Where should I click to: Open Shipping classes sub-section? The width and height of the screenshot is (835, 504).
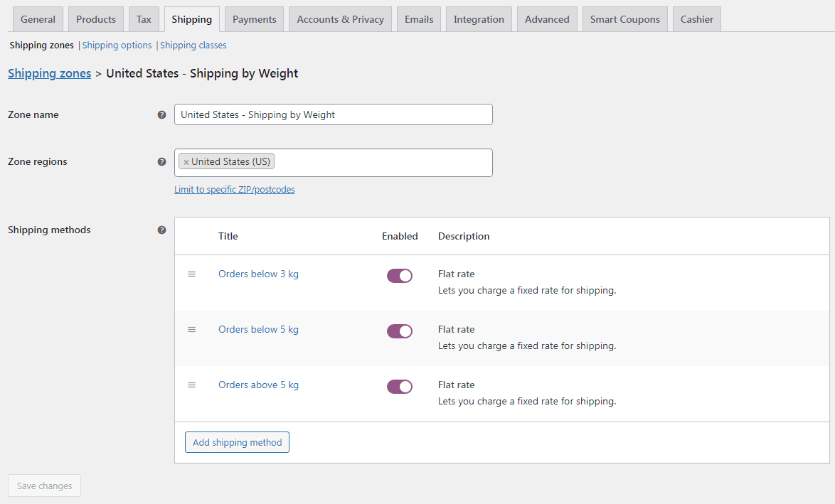tap(193, 45)
